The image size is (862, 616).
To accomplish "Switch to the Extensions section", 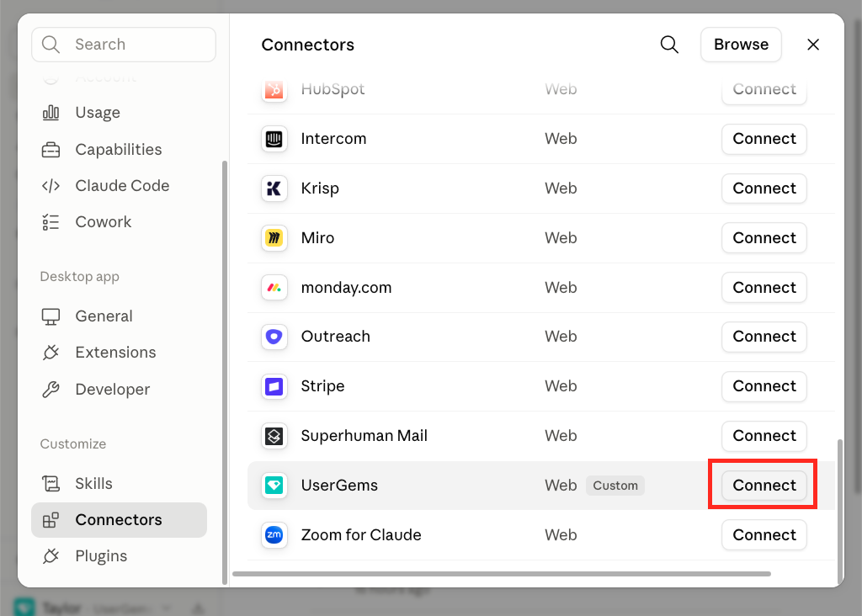I will tap(120, 353).
